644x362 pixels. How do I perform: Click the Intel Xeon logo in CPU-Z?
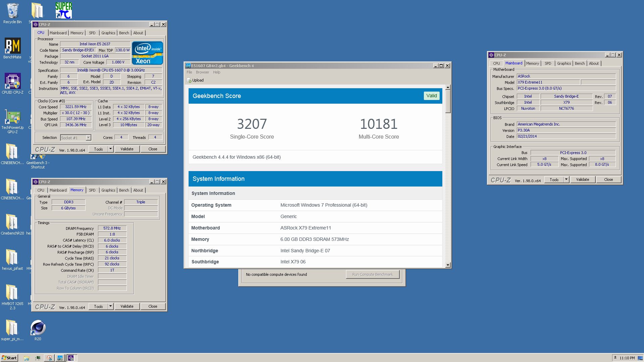(x=147, y=53)
